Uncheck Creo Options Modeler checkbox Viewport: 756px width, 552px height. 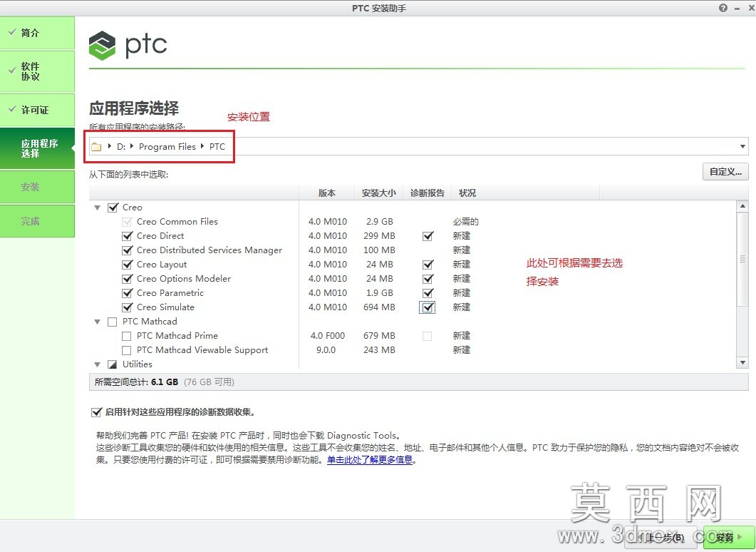pos(128,279)
